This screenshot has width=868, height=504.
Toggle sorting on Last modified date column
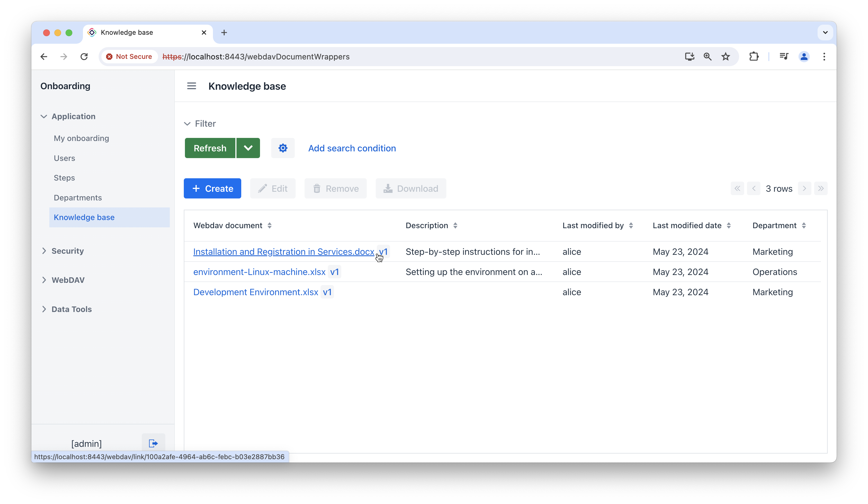728,225
